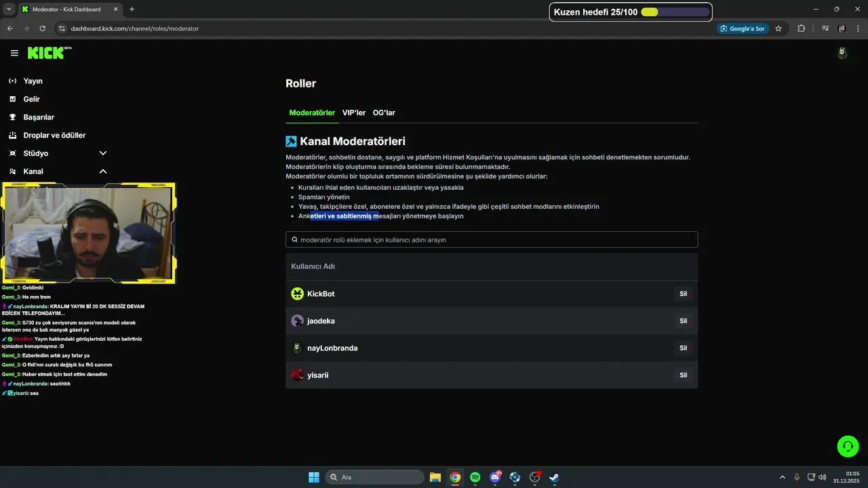Focus the moderator username search field
868x488 pixels.
[492, 239]
